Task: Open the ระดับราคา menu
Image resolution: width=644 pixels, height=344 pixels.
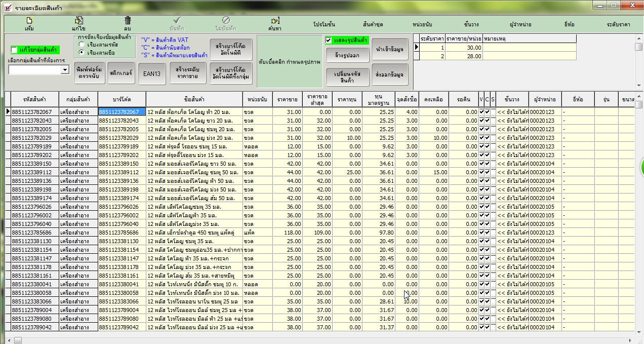Action: [x=618, y=24]
